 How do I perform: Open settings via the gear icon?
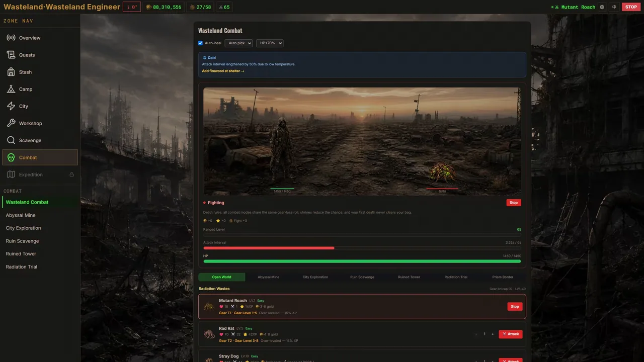602,7
